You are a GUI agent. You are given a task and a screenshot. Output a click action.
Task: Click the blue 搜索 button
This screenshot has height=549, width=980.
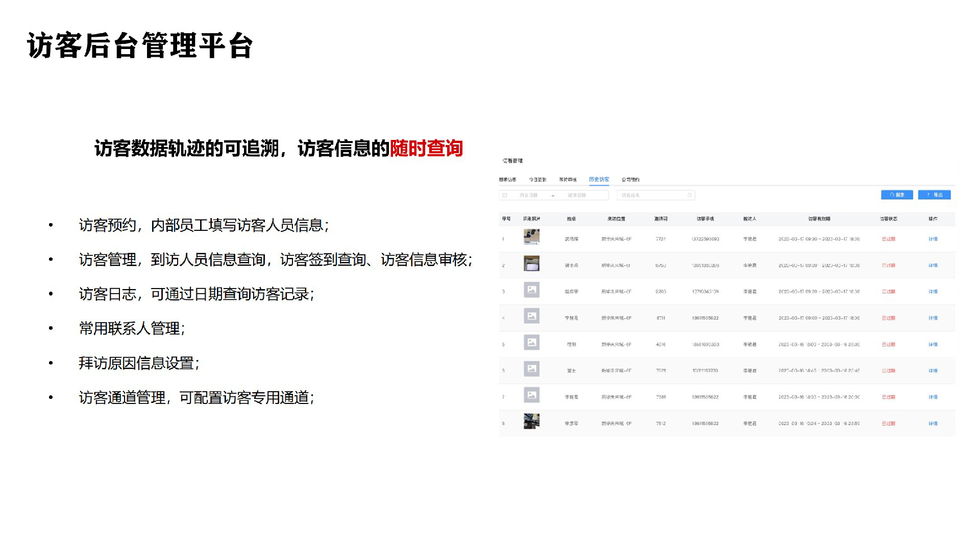(896, 195)
